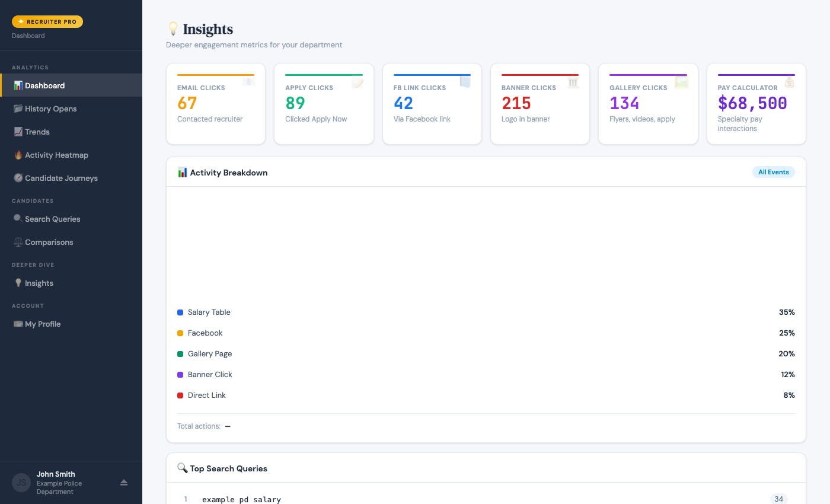Click the flame icon beside Activity Heatmap
Viewport: 830px width, 504px height.
pos(18,155)
